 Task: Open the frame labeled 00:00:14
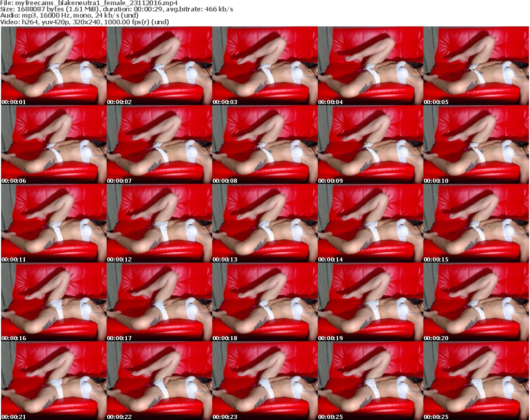tap(371, 224)
